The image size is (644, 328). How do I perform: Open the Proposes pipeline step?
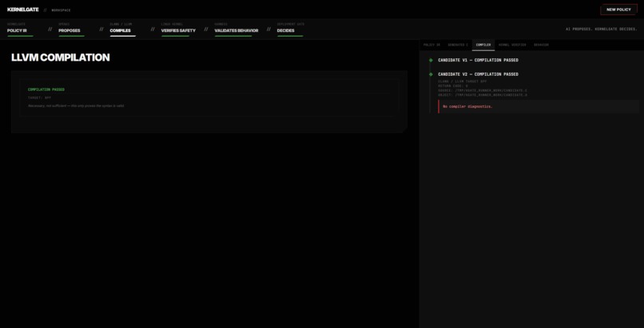[x=71, y=29]
